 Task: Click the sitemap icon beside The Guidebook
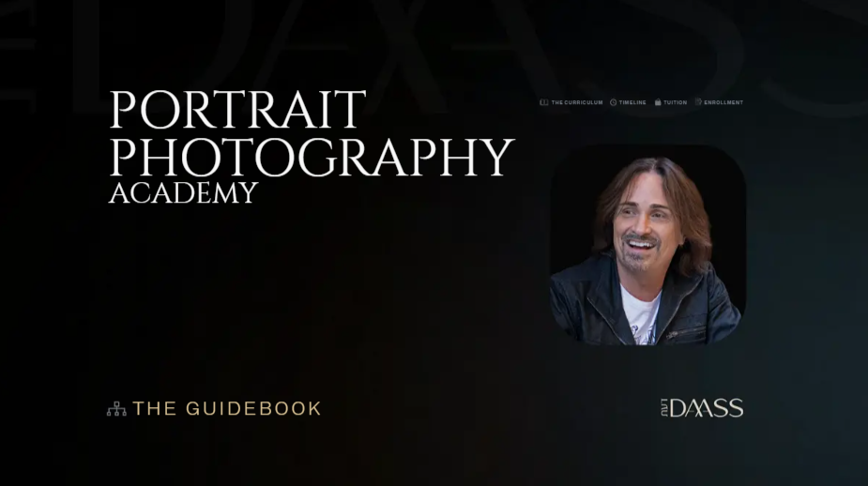[116, 409]
